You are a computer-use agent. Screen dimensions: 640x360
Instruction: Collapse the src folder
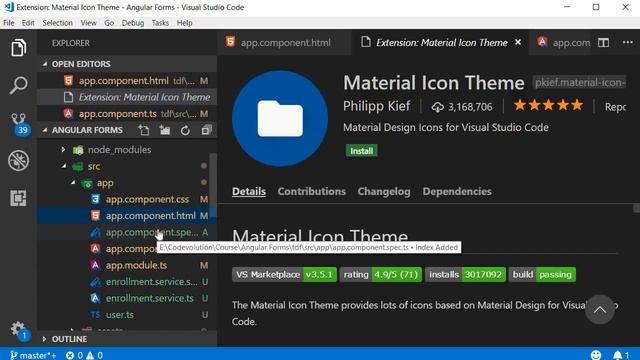(64, 166)
